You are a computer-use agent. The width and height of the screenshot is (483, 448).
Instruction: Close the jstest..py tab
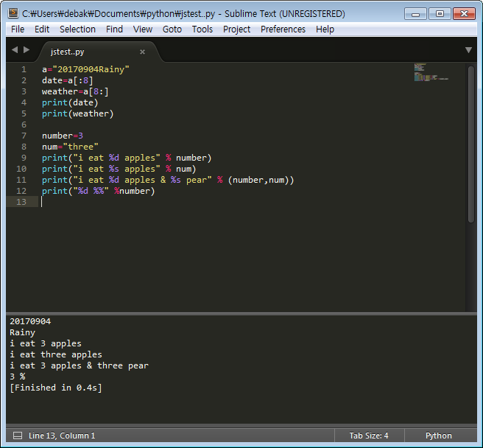click(x=142, y=52)
